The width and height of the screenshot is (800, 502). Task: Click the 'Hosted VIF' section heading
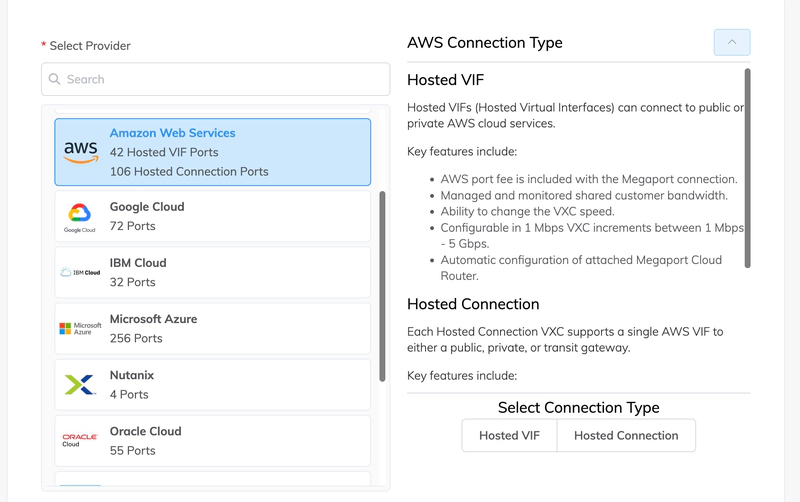tap(445, 80)
